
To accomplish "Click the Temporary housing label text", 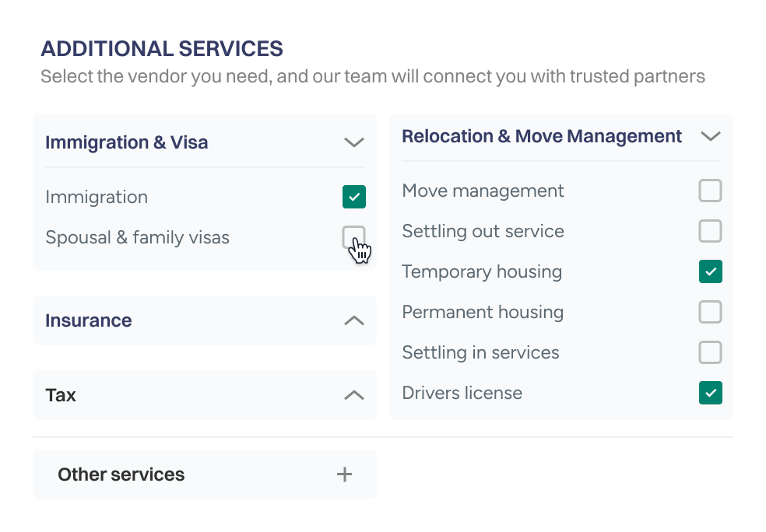I will pyautogui.click(x=482, y=272).
